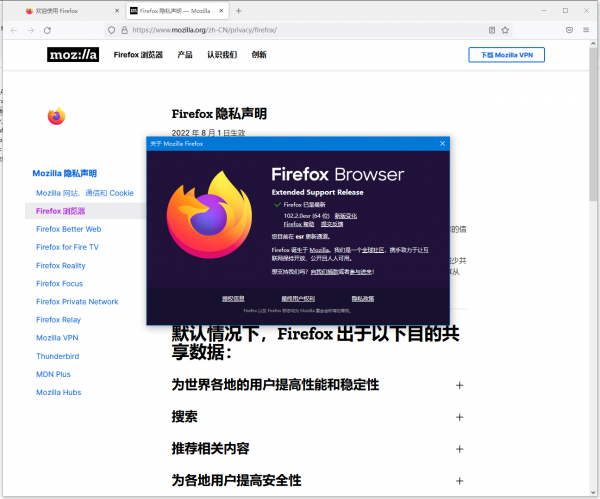Open the 认识我们 navigation menu
The height and width of the screenshot is (499, 600).
[x=222, y=55]
